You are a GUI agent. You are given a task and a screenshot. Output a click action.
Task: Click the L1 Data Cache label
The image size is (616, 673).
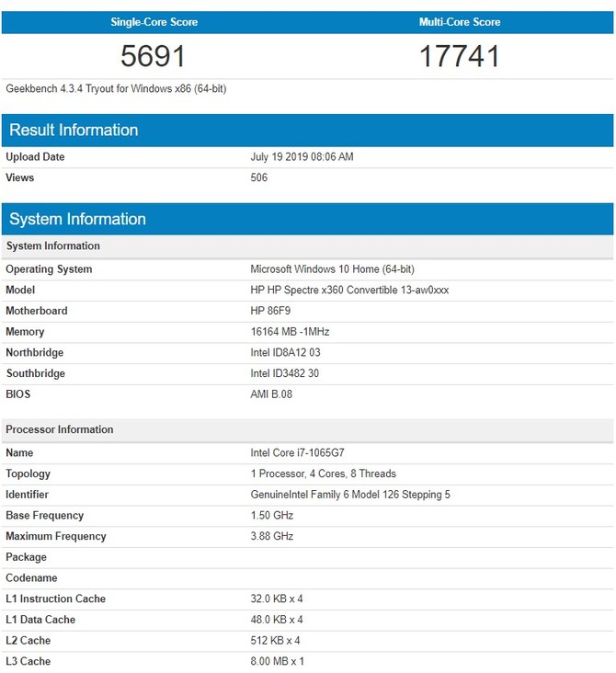point(40,620)
